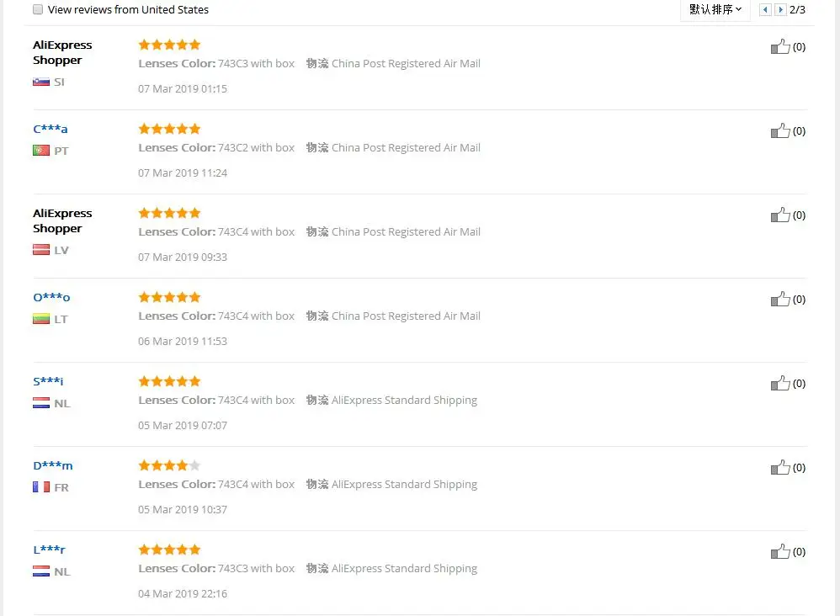Screen dimensions: 840x616
Task: Open the 默认排序 sort dropdown
Action: tap(715, 9)
